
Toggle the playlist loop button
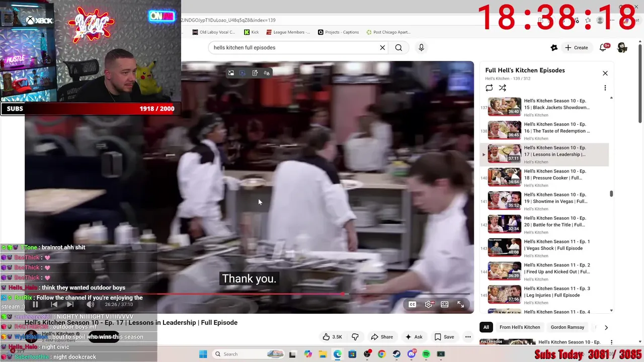point(489,88)
